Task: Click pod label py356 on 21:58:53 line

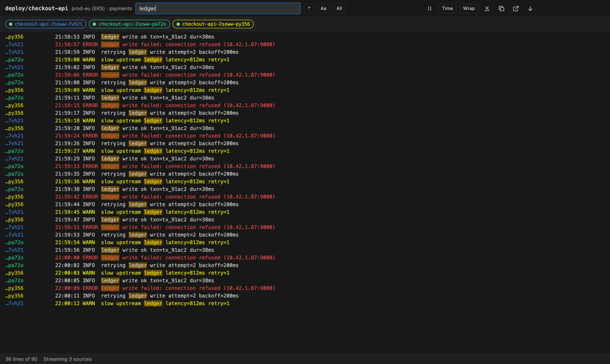Action: (14, 37)
